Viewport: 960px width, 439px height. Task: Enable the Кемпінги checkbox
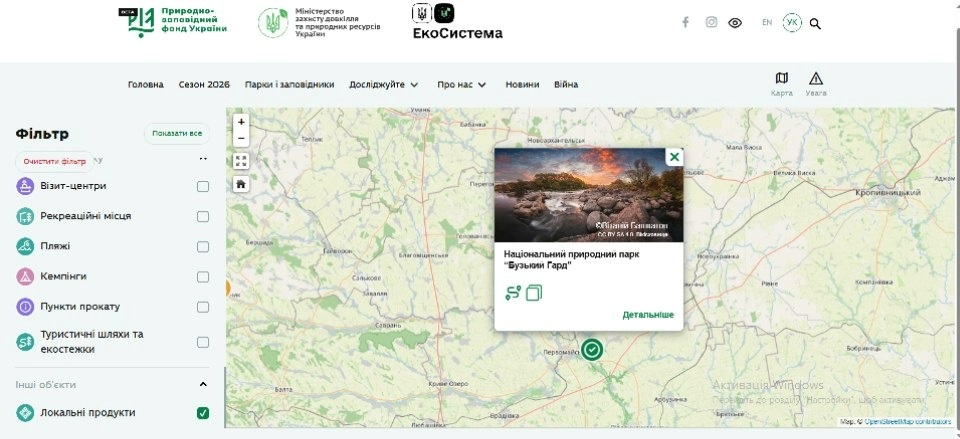point(203,277)
